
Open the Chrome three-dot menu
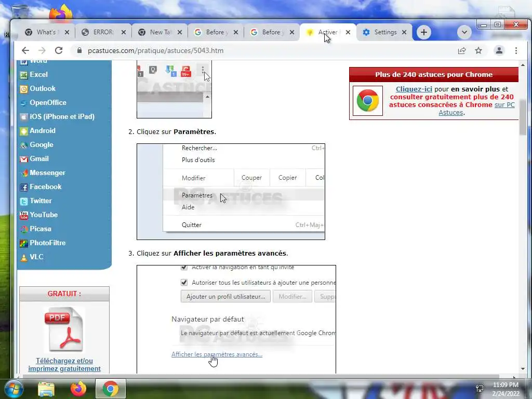(x=516, y=50)
